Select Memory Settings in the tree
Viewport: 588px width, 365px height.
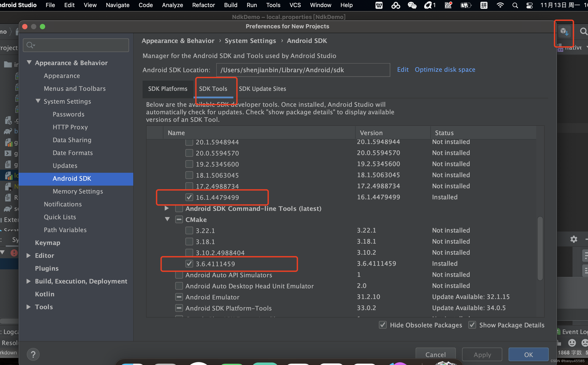click(x=78, y=191)
